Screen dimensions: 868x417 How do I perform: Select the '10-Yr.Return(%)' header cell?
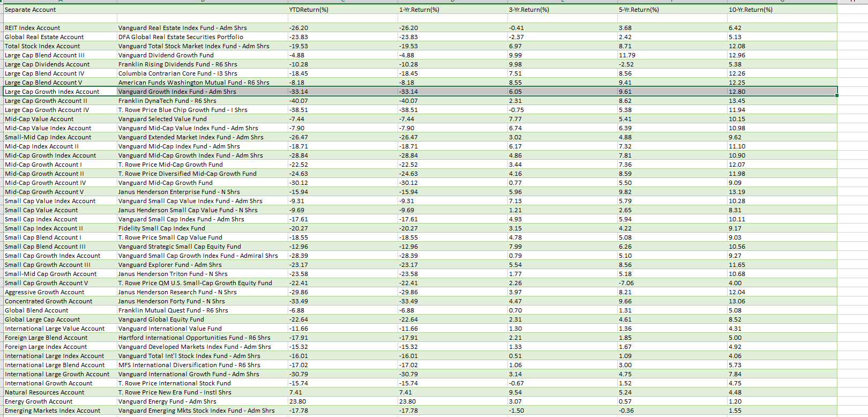tap(782, 10)
